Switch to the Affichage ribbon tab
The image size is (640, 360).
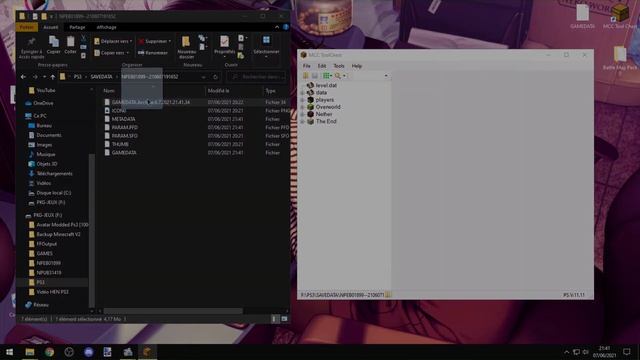(107, 27)
